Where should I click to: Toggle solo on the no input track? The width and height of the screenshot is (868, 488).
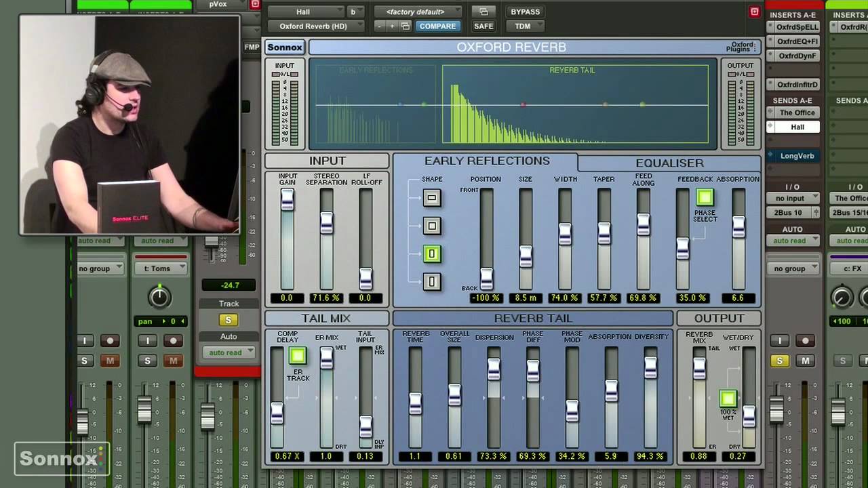pyautogui.click(x=780, y=361)
